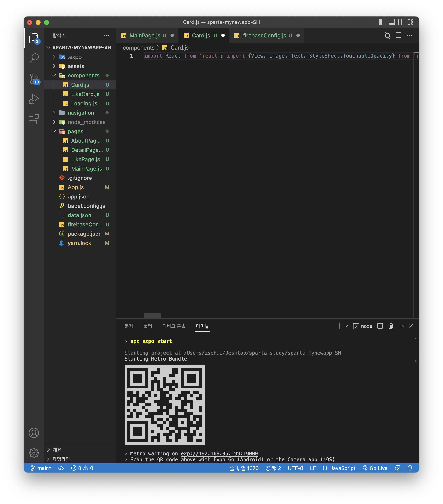This screenshot has width=443, height=504.
Task: Select the node terminal instance
Action: point(362,326)
